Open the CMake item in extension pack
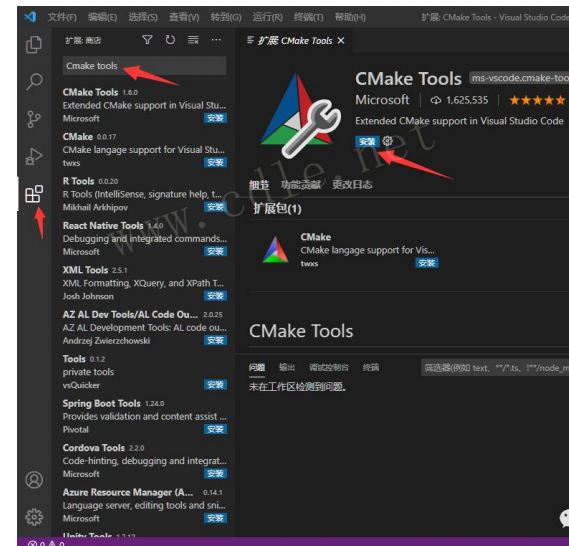The width and height of the screenshot is (569, 546). pyautogui.click(x=349, y=250)
